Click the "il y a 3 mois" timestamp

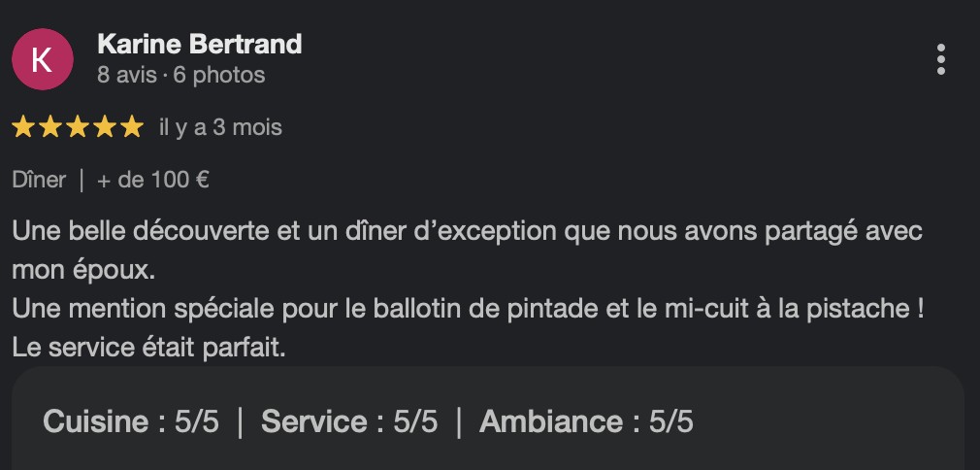tap(220, 127)
